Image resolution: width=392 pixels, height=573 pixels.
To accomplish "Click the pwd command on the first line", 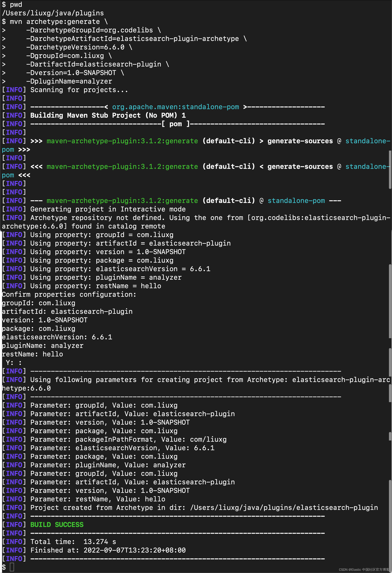I will tap(16, 4).
